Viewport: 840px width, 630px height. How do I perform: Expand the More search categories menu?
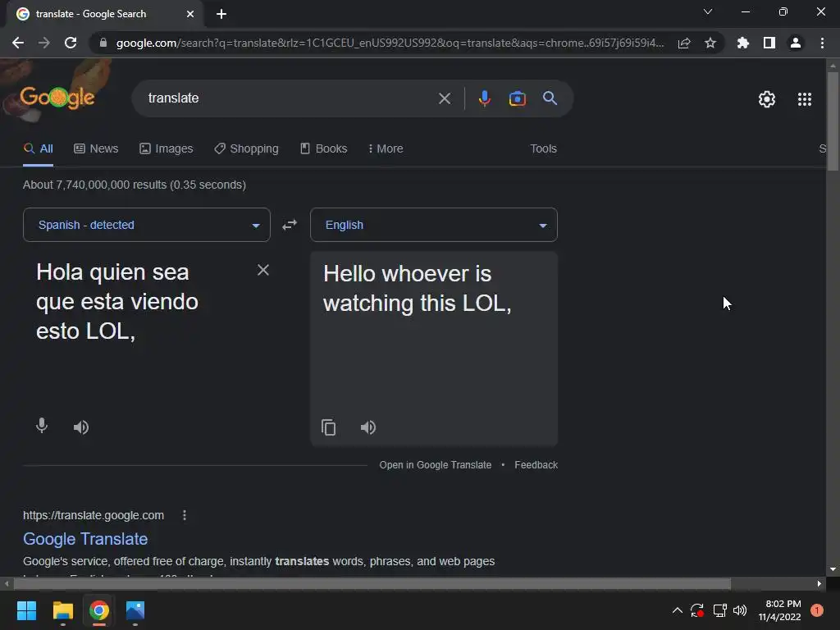pyautogui.click(x=386, y=149)
